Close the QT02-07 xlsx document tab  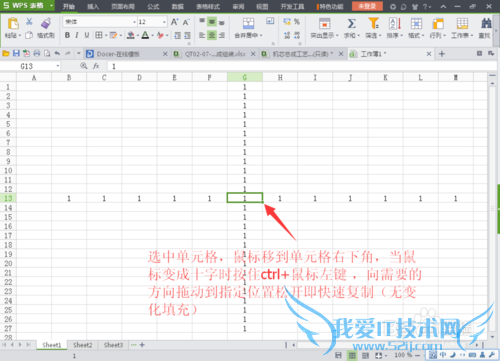[x=253, y=54]
